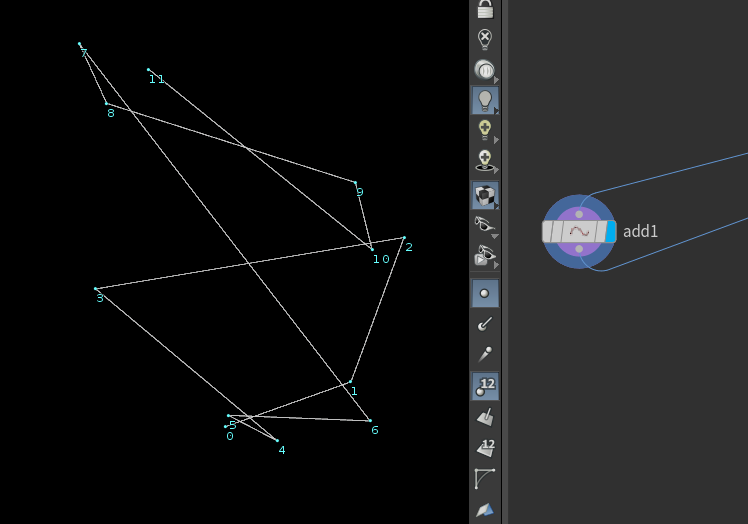
Task: Toggle primitive numbers display
Action: 486,448
